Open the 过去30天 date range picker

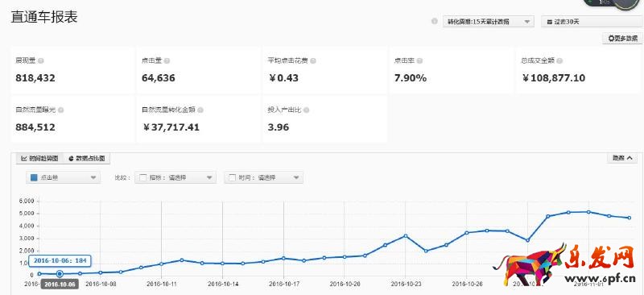coord(592,22)
